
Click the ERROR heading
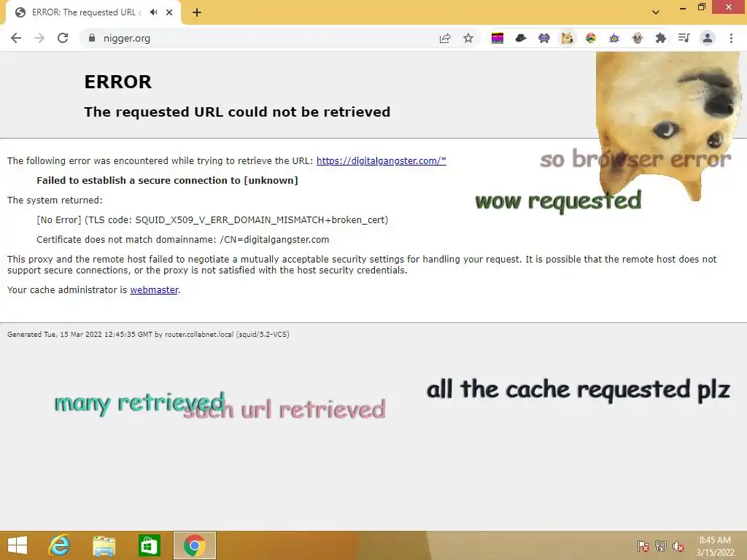pyautogui.click(x=117, y=82)
